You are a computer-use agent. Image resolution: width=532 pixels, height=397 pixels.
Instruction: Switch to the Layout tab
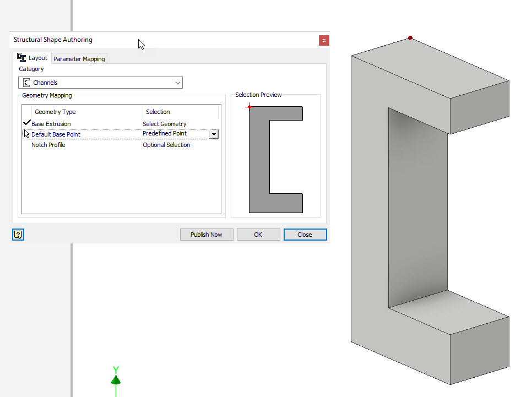(32, 58)
